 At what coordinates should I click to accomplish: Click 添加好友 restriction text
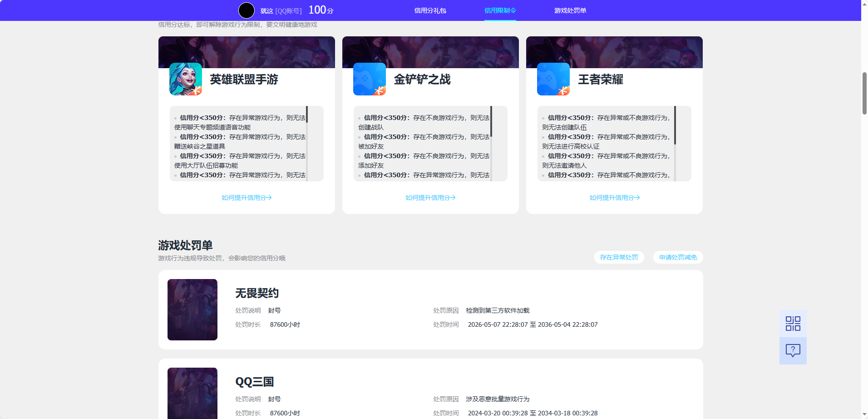point(371,165)
